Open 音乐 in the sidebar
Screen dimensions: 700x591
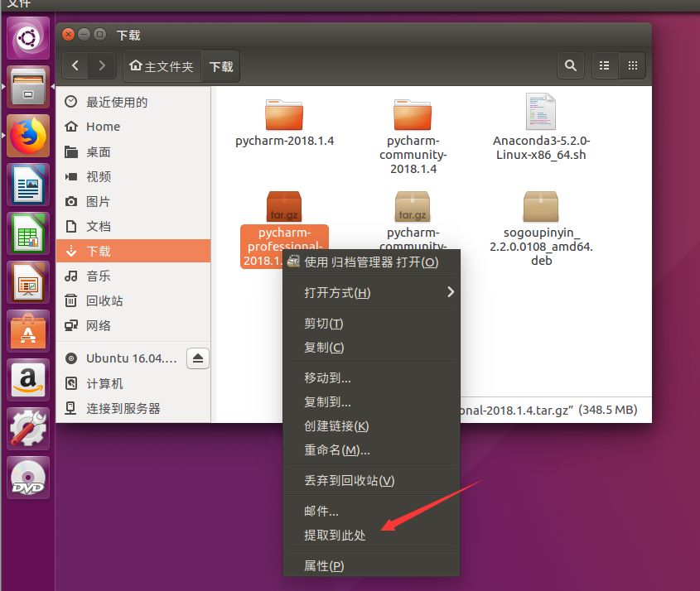pyautogui.click(x=133, y=276)
